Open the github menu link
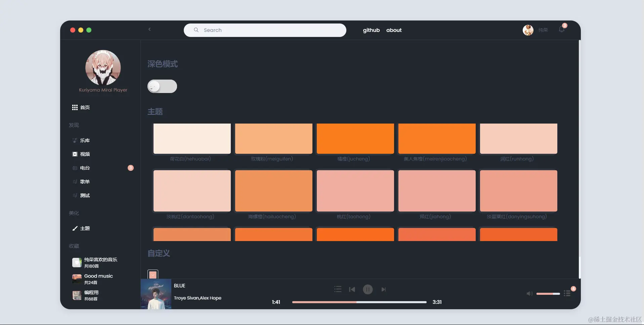This screenshot has width=644, height=325. click(x=371, y=30)
